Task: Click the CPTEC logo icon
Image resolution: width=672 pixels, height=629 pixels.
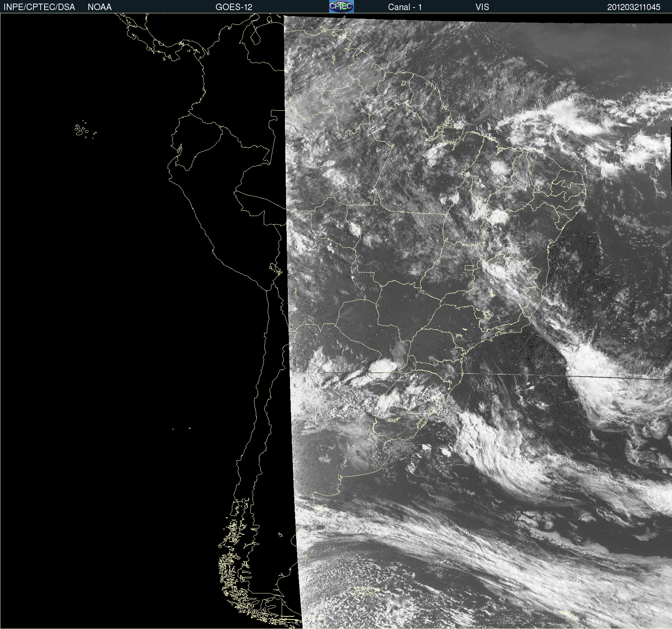Action: pyautogui.click(x=341, y=6)
